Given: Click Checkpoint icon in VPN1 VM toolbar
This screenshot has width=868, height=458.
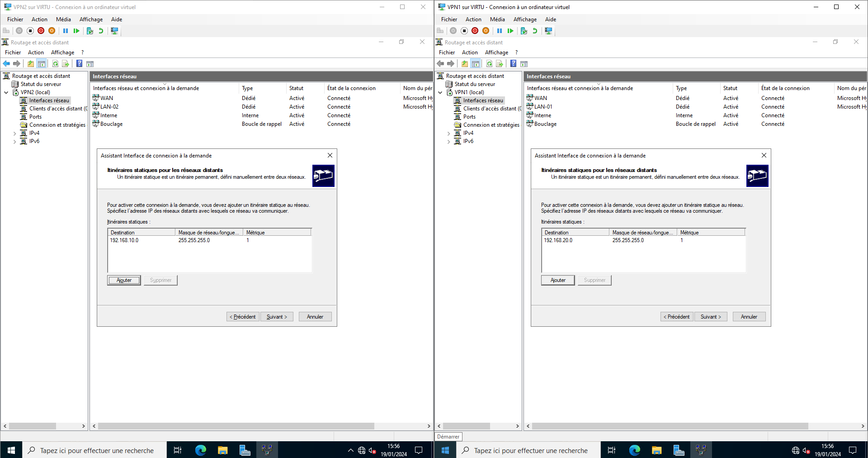Looking at the screenshot, I should click(x=524, y=31).
